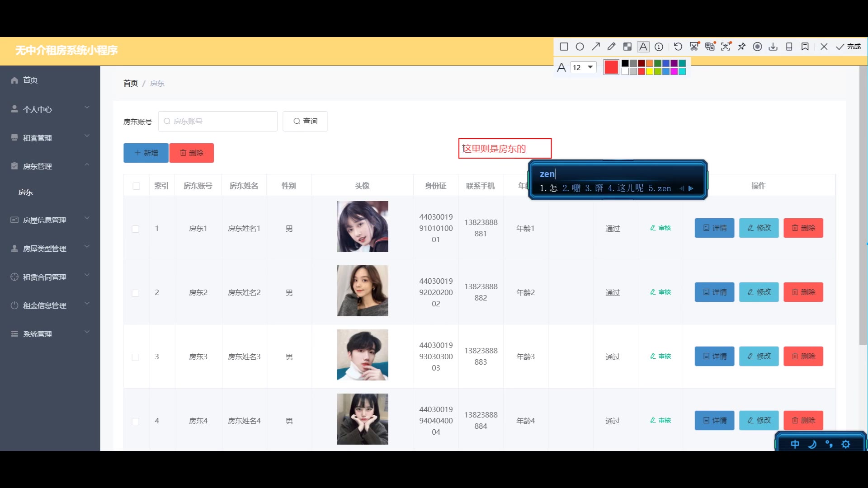Check the select-all header checkbox

point(136,186)
